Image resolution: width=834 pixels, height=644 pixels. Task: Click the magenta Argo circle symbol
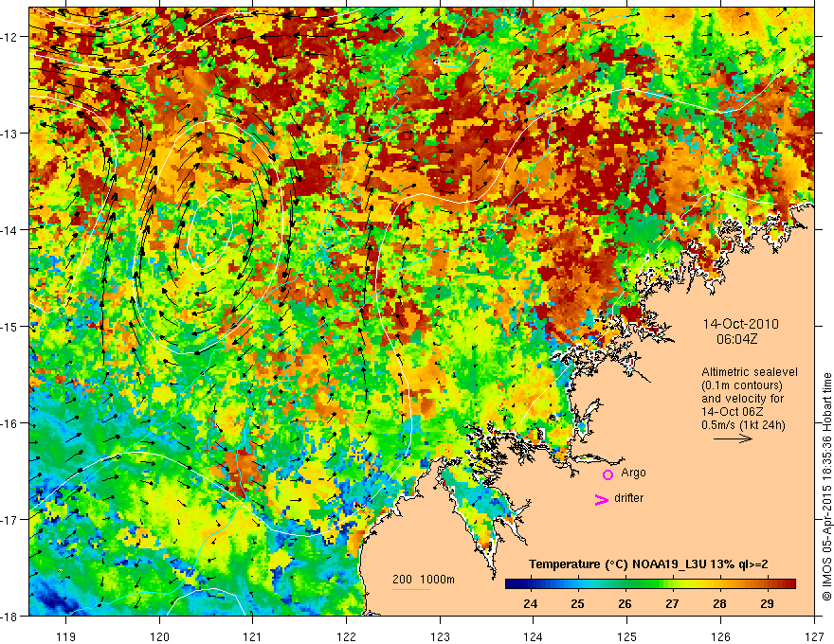[x=607, y=474]
